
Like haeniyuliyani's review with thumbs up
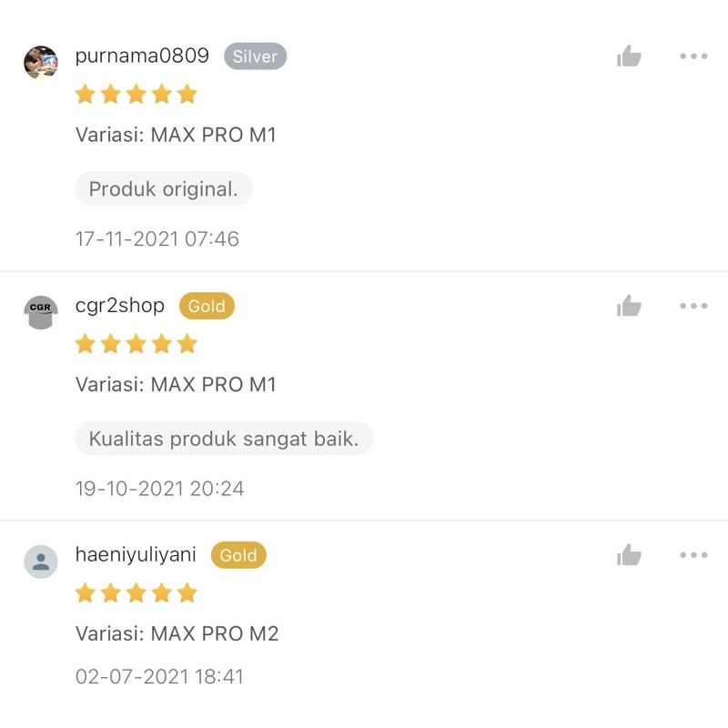pyautogui.click(x=629, y=555)
